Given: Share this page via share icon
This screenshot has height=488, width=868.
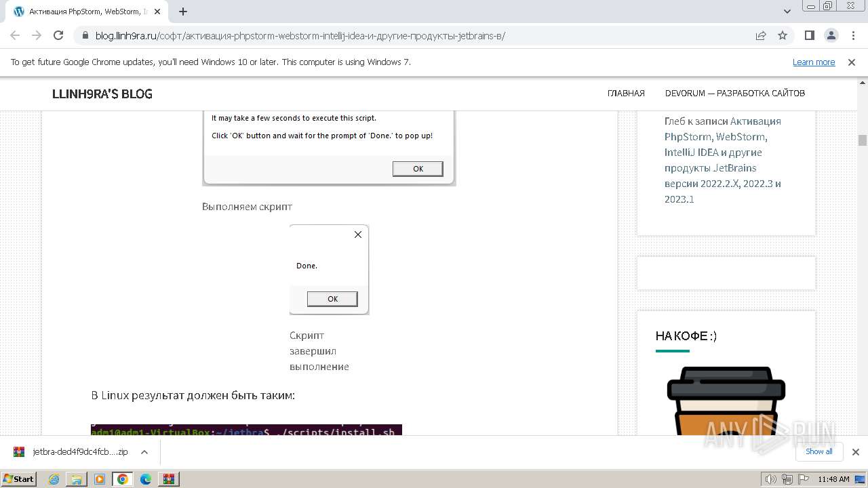Looking at the screenshot, I should 761,35.
